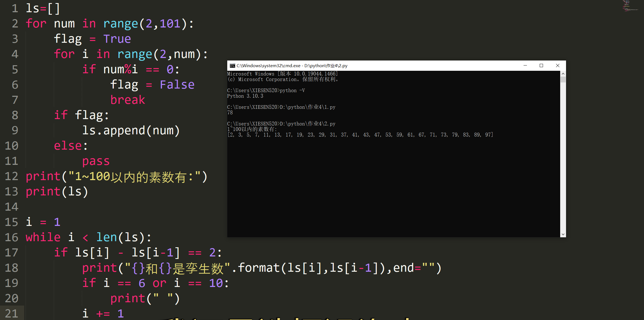Click line number 1 in the gutter
This screenshot has width=644, height=320.
tap(14, 8)
